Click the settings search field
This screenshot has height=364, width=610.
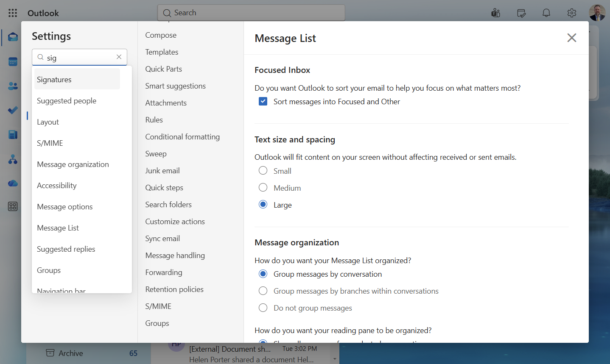79,57
